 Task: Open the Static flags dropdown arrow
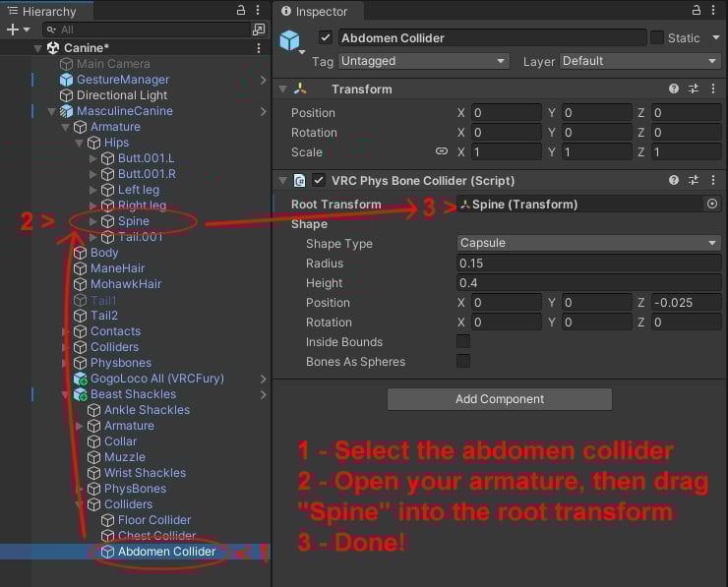click(x=715, y=37)
